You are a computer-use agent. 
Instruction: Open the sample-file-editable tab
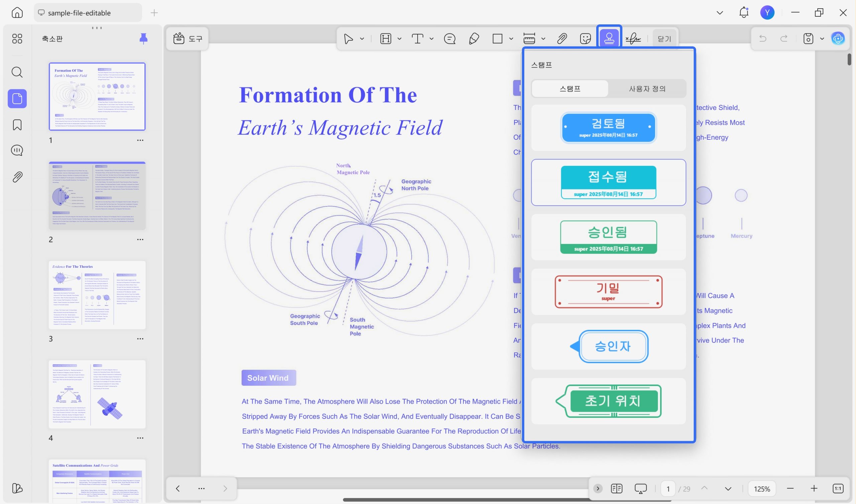point(88,13)
